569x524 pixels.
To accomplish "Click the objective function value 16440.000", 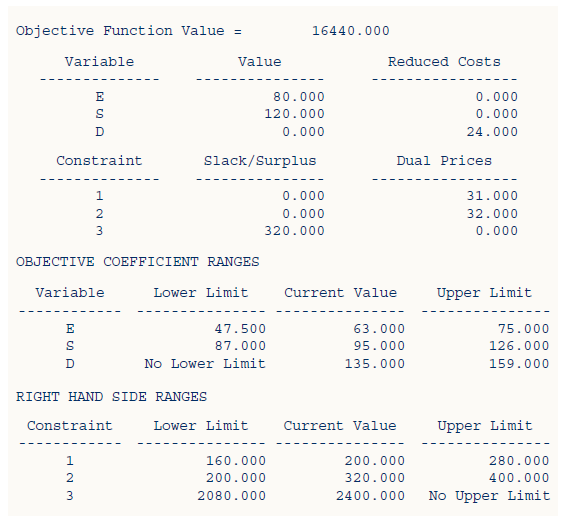I will (351, 31).
